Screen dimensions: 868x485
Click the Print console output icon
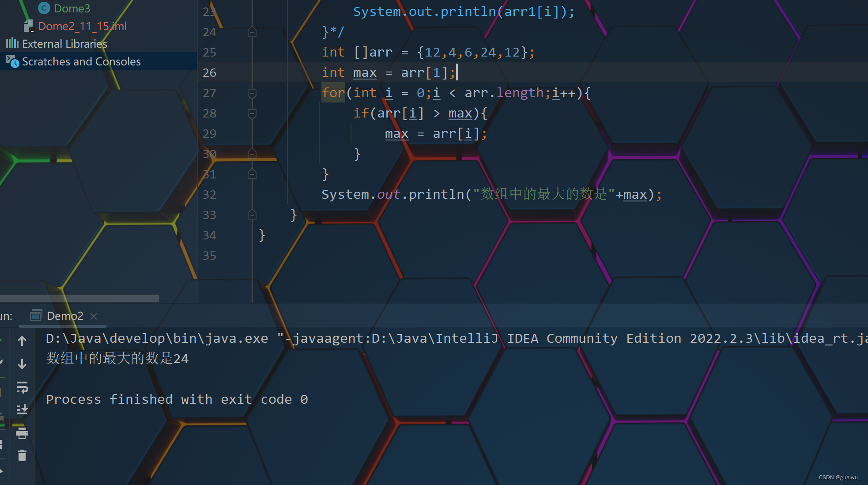(x=22, y=433)
